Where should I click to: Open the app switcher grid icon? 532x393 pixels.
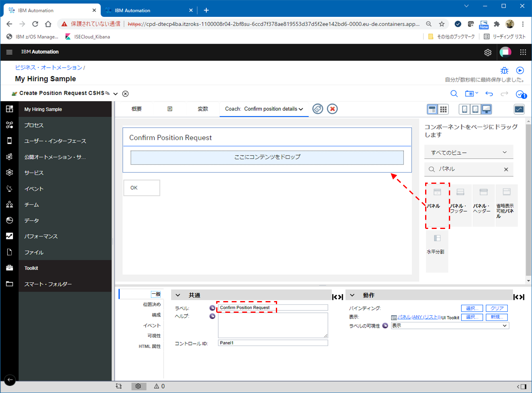(x=523, y=52)
